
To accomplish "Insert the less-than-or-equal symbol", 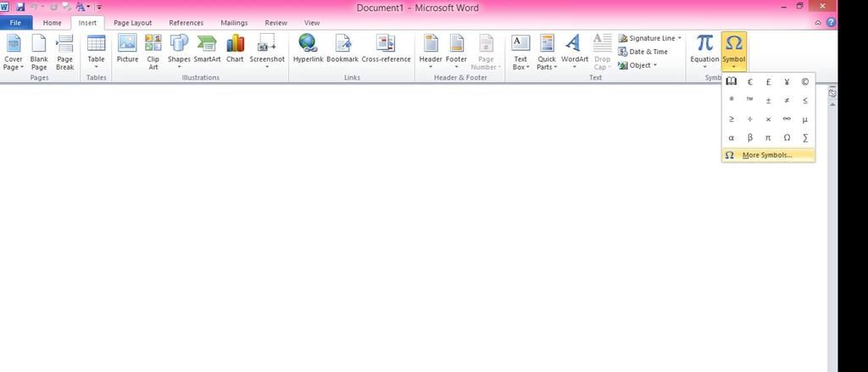I will click(805, 100).
